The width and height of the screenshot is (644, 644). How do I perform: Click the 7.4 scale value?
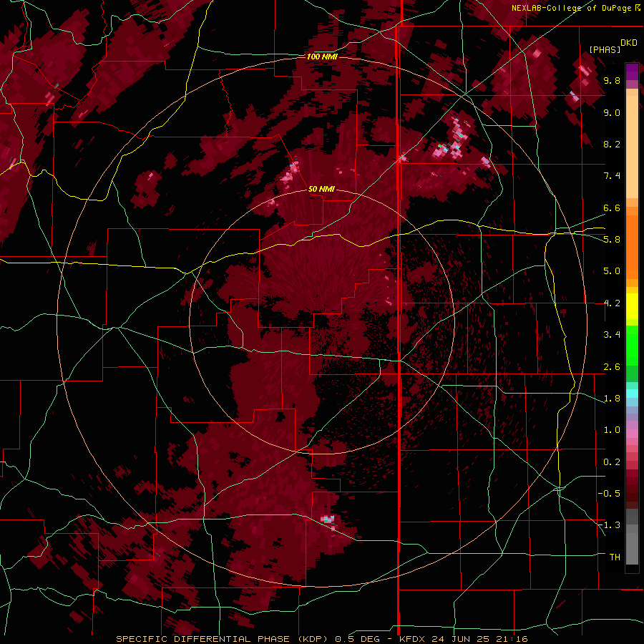(612, 176)
